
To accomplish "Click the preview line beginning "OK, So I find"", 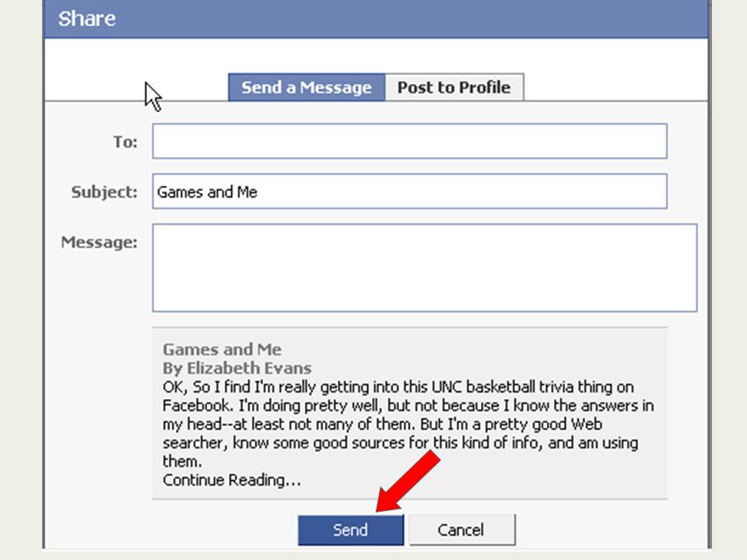I will point(398,387).
